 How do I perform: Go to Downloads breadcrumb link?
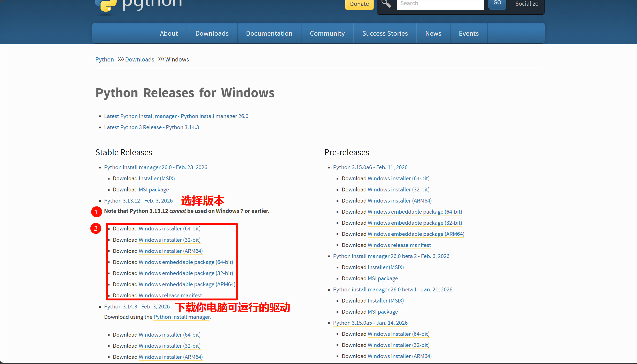[x=140, y=59]
